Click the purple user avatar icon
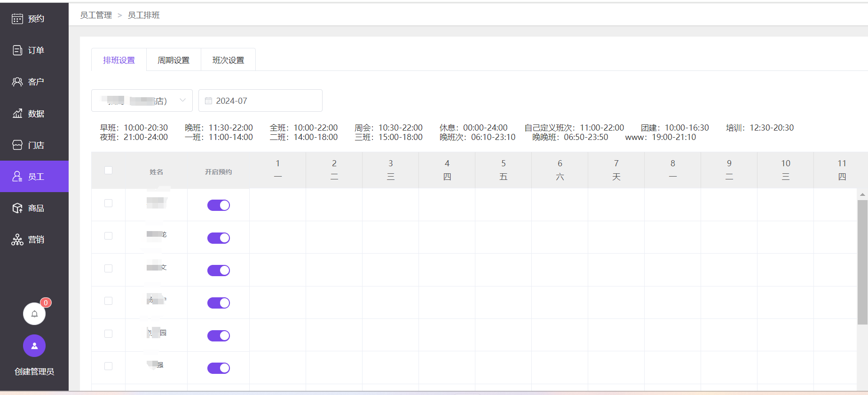The width and height of the screenshot is (868, 395). click(34, 346)
